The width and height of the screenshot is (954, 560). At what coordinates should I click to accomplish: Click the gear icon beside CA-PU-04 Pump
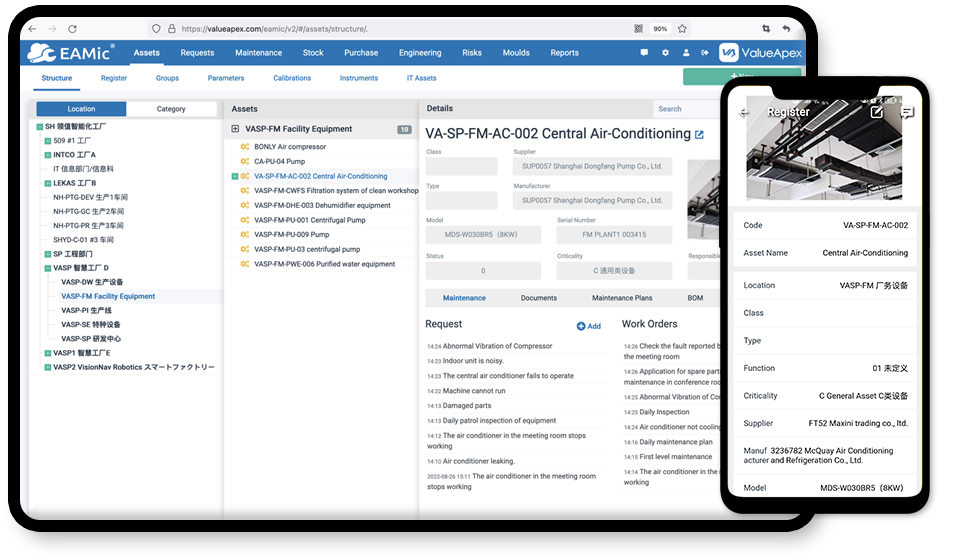point(245,161)
